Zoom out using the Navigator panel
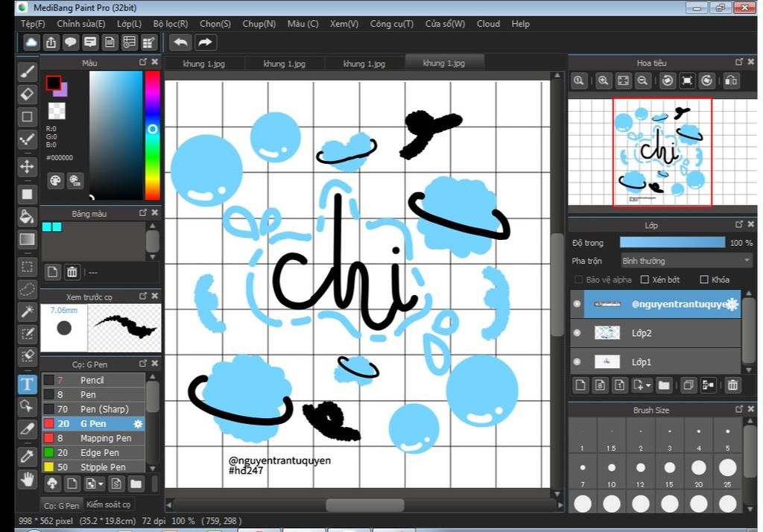763x532 pixels. click(642, 80)
